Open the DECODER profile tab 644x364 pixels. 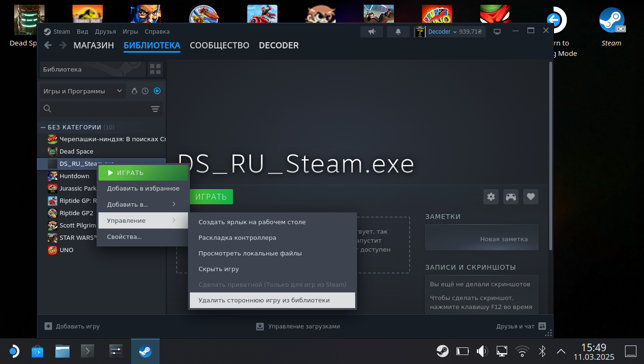coord(278,45)
